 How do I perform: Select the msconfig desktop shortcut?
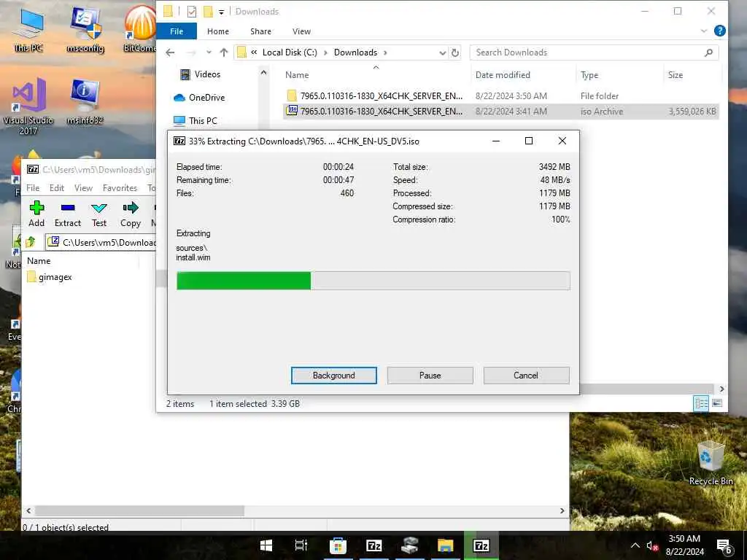(x=85, y=29)
